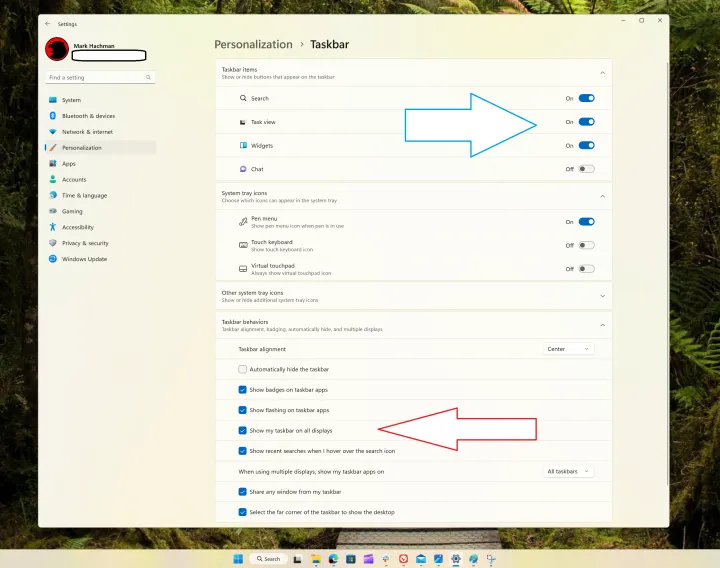
Task: Open the Accessibility settings page
Action: point(77,227)
